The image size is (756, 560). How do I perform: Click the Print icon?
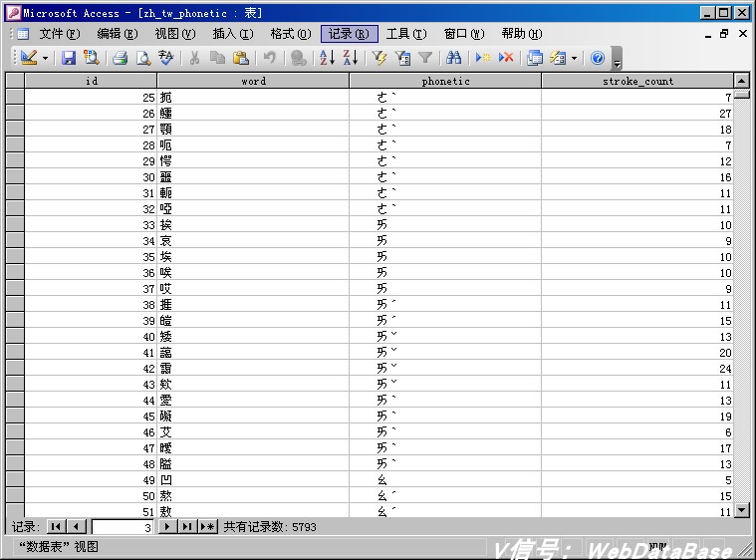[x=121, y=58]
